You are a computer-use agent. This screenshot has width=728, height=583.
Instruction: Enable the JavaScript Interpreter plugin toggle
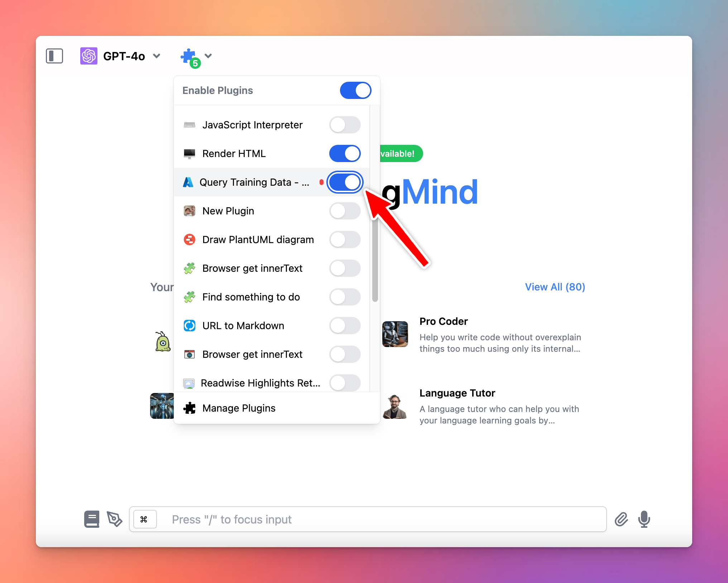[345, 125]
